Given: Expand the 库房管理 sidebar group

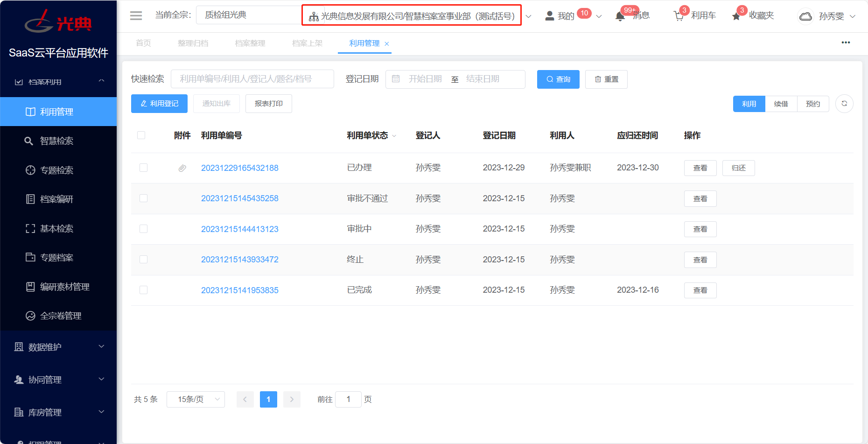Looking at the screenshot, I should [58, 412].
